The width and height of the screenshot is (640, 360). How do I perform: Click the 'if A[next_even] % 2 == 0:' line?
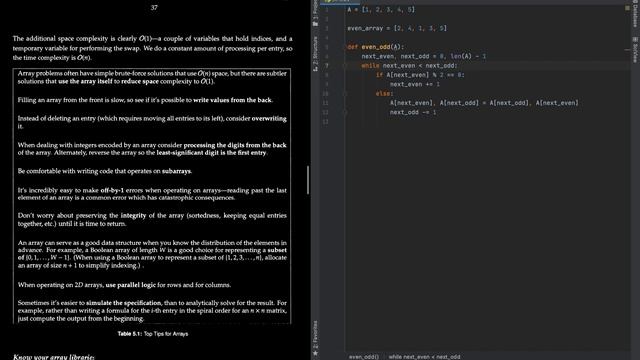click(420, 75)
